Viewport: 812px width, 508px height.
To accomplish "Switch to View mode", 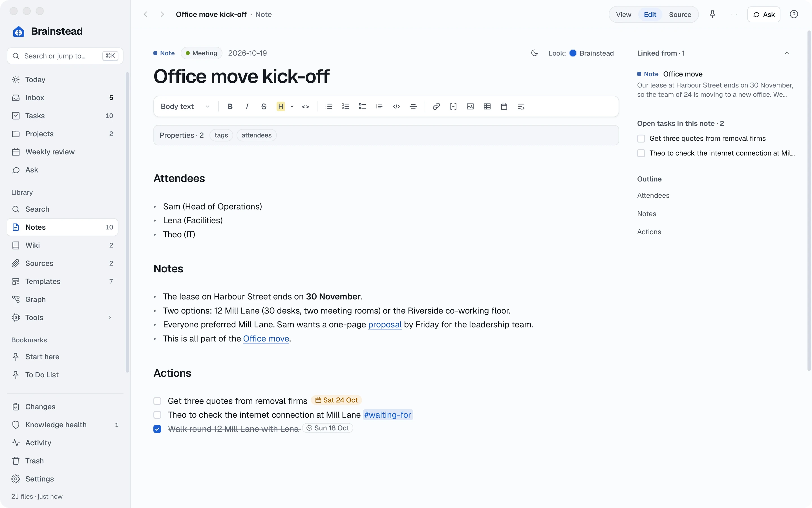I will [x=623, y=14].
